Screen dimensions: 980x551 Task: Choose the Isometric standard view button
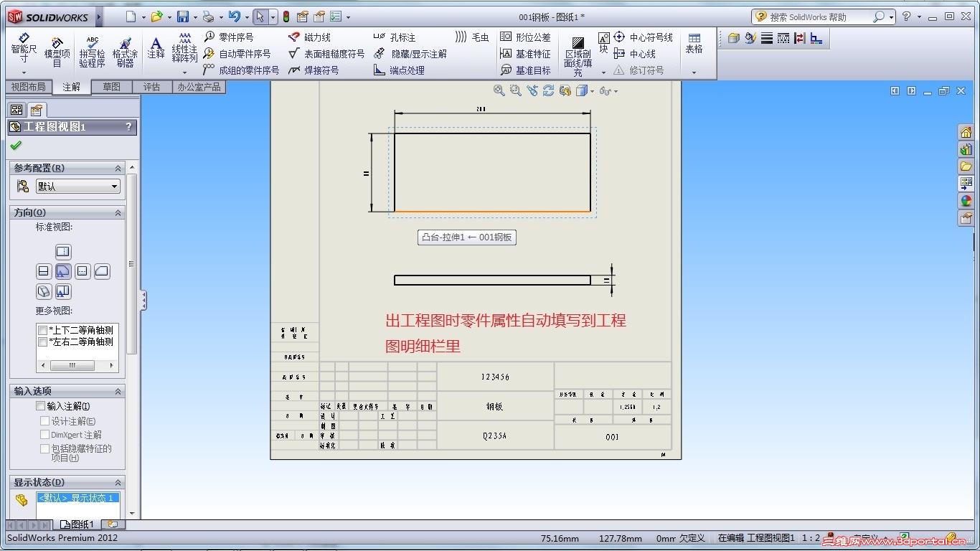(x=43, y=292)
